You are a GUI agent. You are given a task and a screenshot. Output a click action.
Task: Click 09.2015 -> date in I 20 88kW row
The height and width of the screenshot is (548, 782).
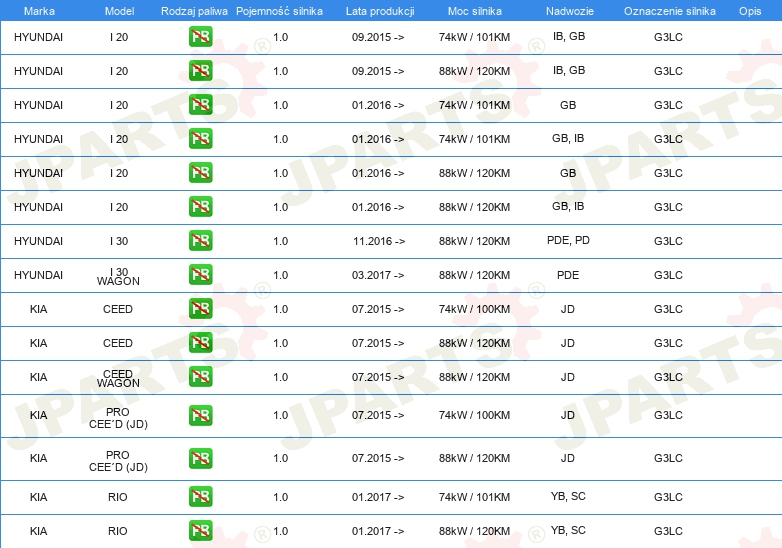(x=378, y=71)
